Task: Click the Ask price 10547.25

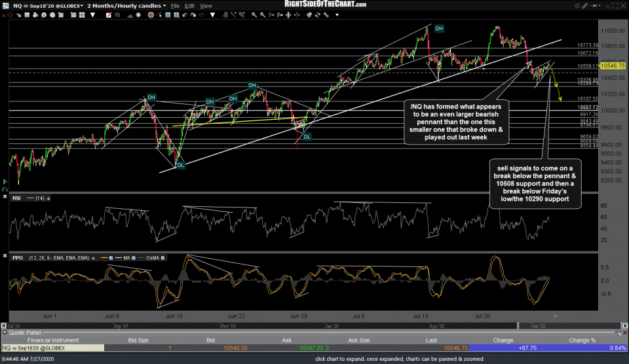Action: 311,348
